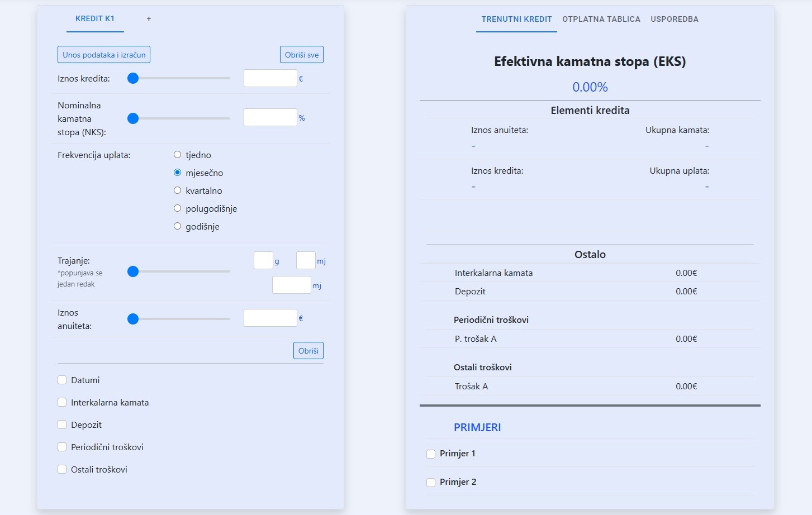Switch to the Otplatna tablica tab
Screen dimensions: 812x515
pos(601,19)
